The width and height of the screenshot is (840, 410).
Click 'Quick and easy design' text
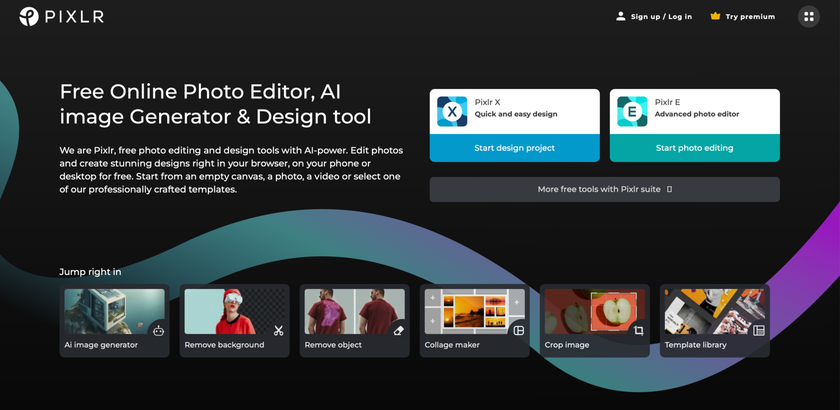[516, 114]
